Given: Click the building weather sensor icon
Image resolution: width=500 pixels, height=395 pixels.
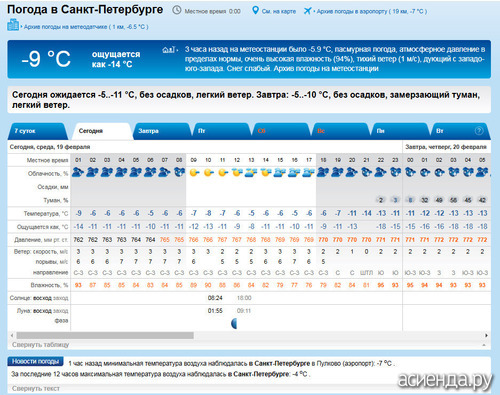Looking at the screenshot, I should click(13, 25).
